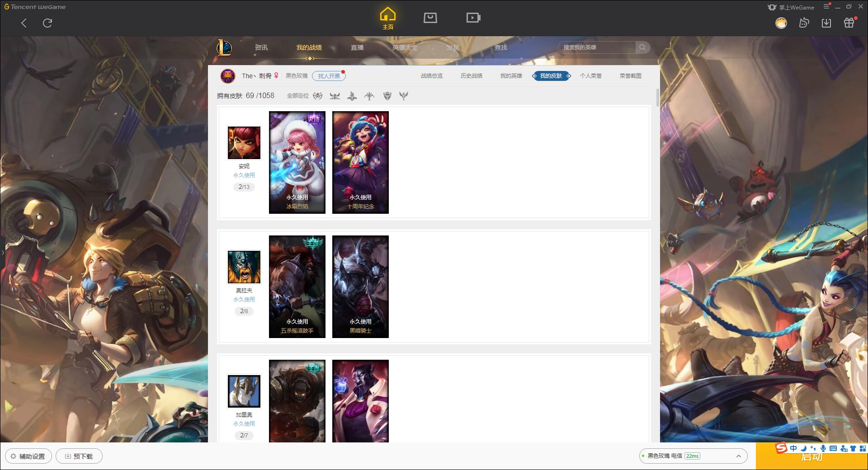Viewport: 868px width, 470px height.
Task: Open 辅助设置 settings button
Action: pos(28,456)
